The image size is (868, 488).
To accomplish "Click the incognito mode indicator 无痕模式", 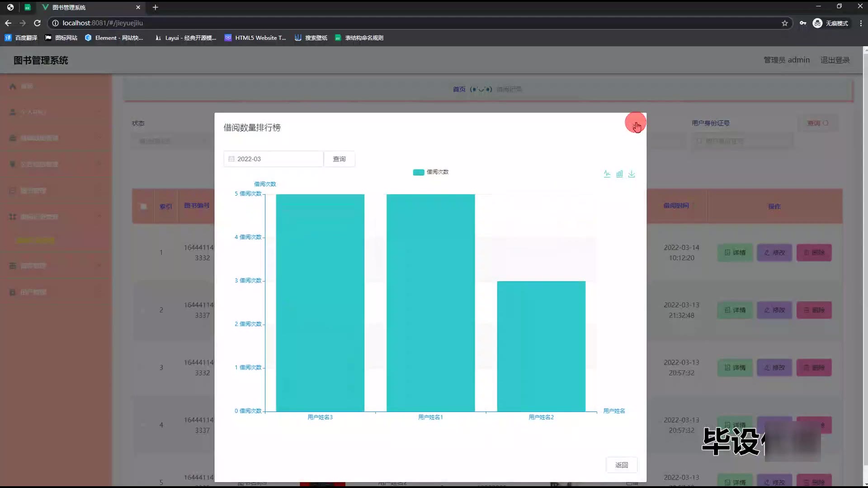I will point(830,23).
